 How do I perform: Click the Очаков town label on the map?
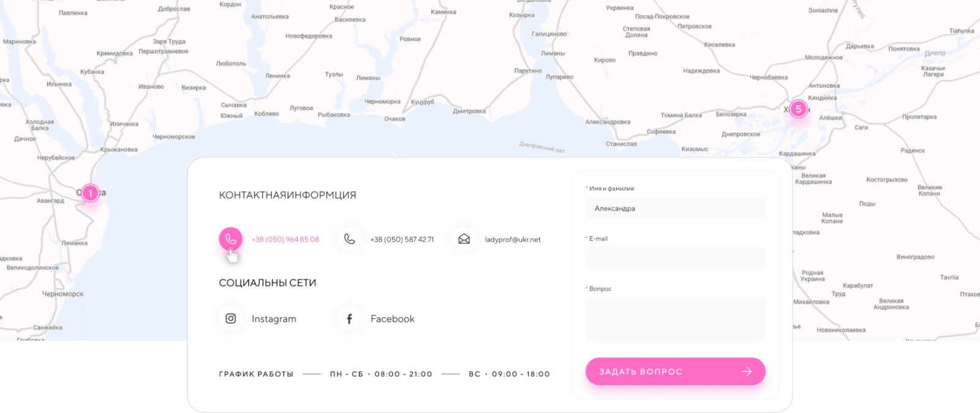[x=394, y=119]
